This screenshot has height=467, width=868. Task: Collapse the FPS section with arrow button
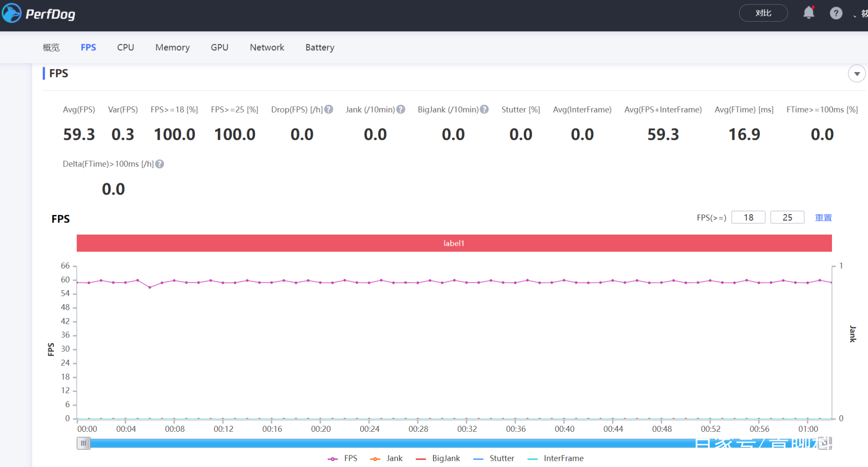click(856, 74)
